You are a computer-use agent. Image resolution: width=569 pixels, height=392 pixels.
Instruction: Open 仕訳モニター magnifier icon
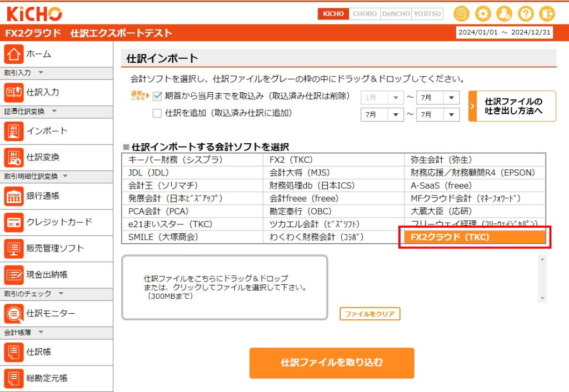(x=14, y=314)
